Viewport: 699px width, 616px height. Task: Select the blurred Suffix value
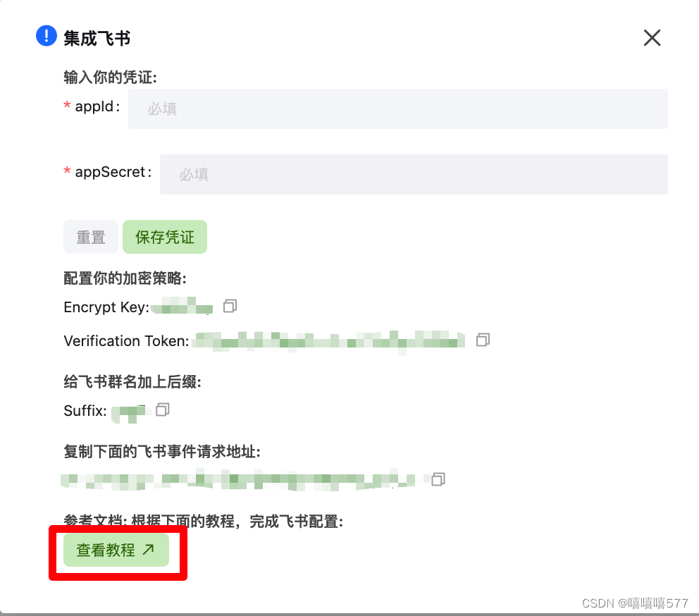tap(129, 412)
